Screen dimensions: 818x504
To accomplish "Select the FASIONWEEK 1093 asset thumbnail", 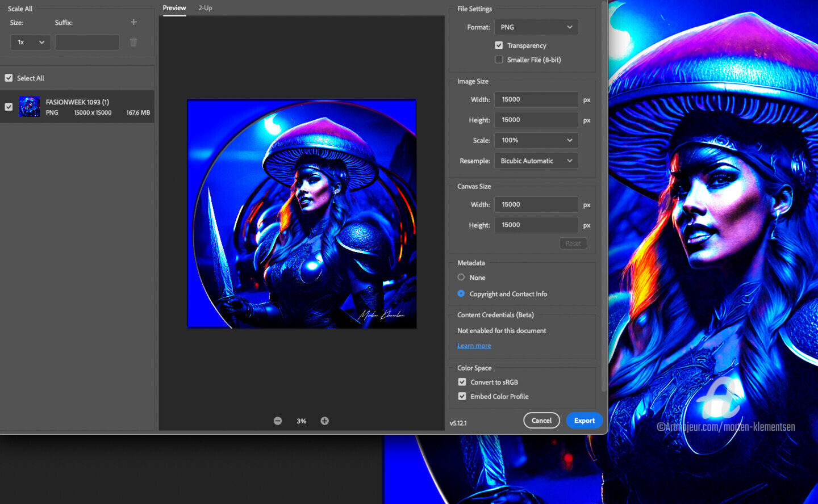I will point(30,107).
